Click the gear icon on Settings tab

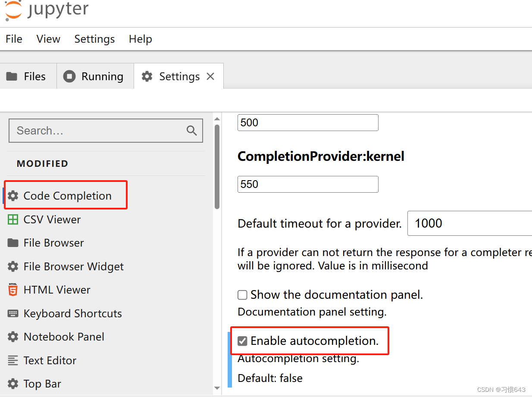[147, 76]
